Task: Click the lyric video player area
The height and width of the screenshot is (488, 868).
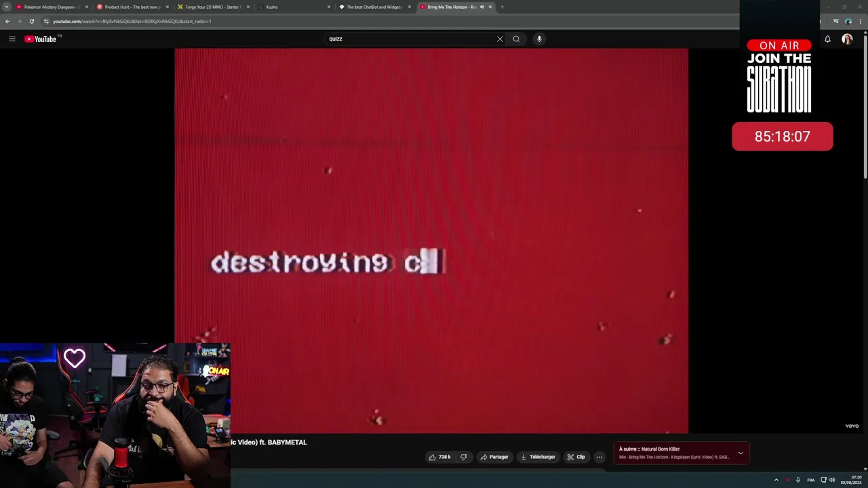Action: point(431,241)
